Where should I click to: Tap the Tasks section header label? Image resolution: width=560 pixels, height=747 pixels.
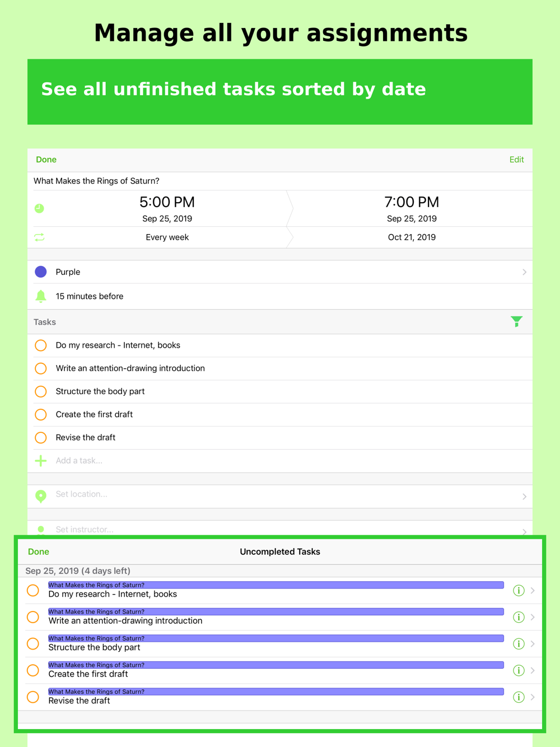pos(45,322)
